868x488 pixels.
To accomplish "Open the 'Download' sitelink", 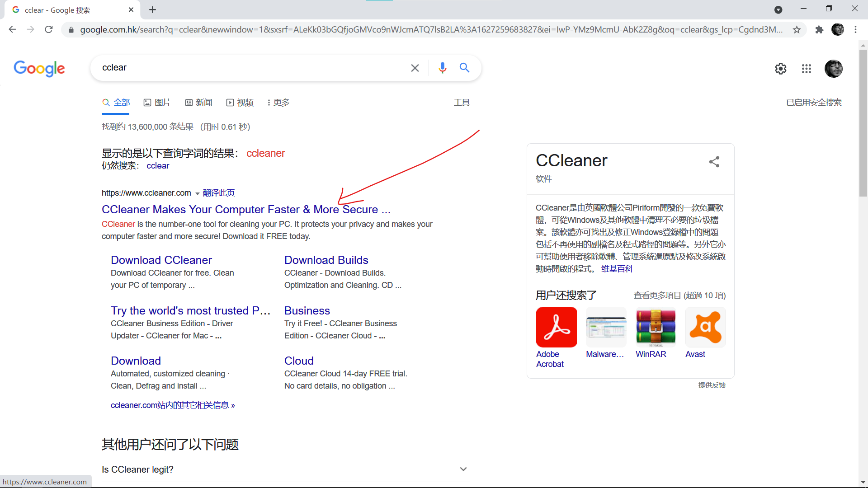I will pos(136,361).
